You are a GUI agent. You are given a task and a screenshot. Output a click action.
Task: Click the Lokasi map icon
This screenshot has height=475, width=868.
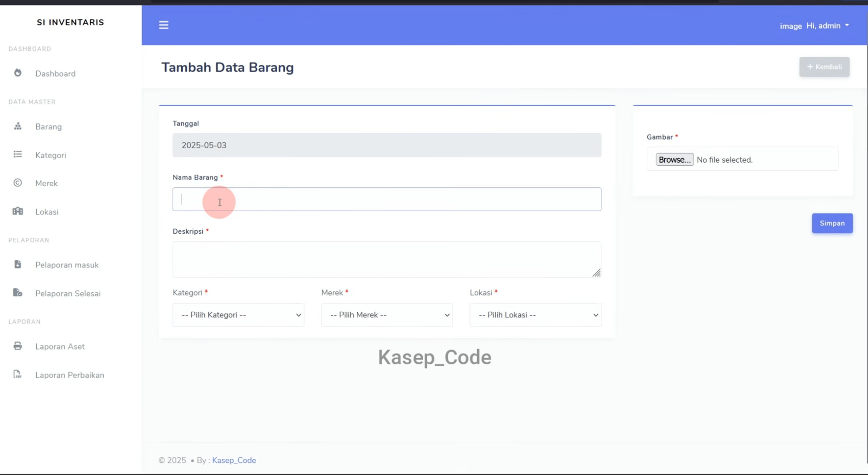click(x=18, y=211)
